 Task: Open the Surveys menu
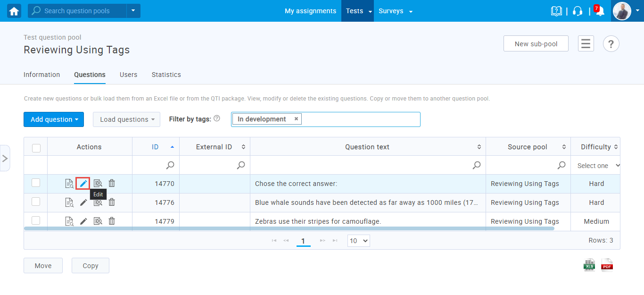(x=395, y=11)
